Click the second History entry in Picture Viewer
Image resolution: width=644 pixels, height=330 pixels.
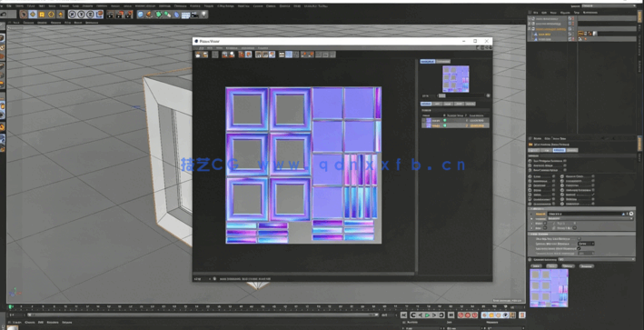pyautogui.click(x=455, y=125)
